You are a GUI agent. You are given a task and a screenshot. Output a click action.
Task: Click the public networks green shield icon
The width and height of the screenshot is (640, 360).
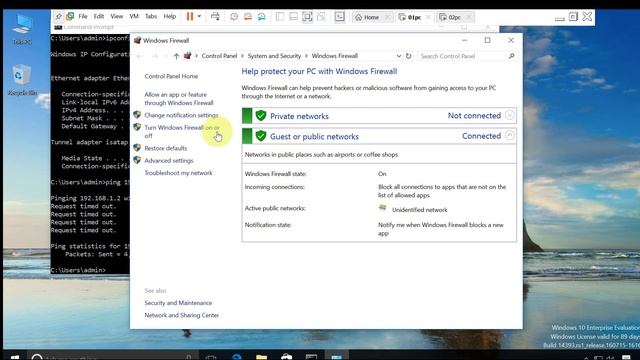(261, 136)
